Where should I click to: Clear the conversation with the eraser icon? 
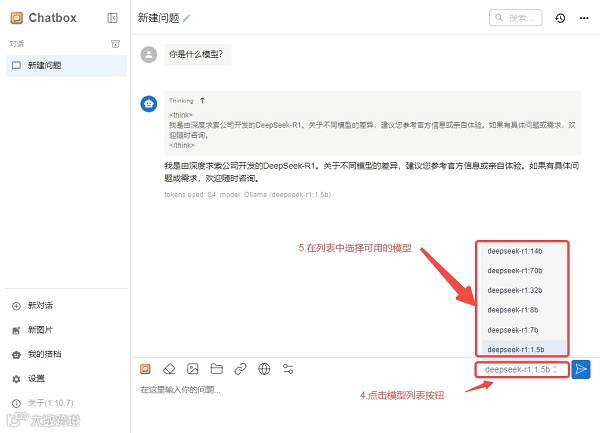click(169, 369)
